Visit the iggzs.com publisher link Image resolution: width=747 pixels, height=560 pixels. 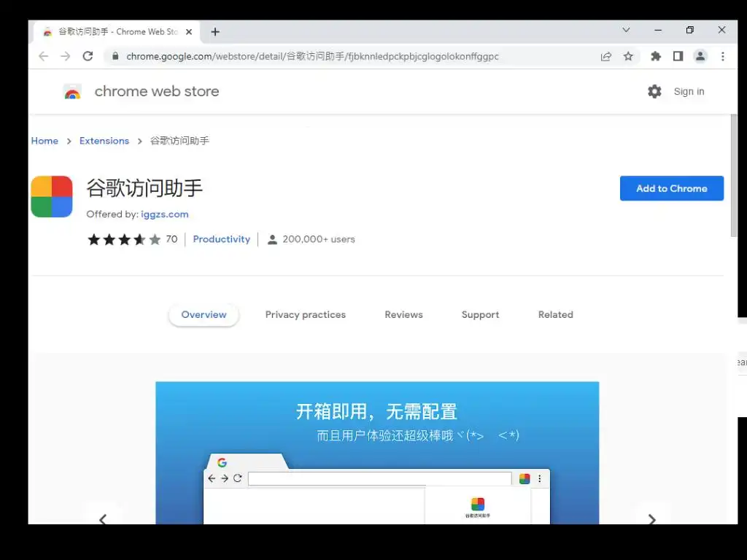(x=165, y=214)
